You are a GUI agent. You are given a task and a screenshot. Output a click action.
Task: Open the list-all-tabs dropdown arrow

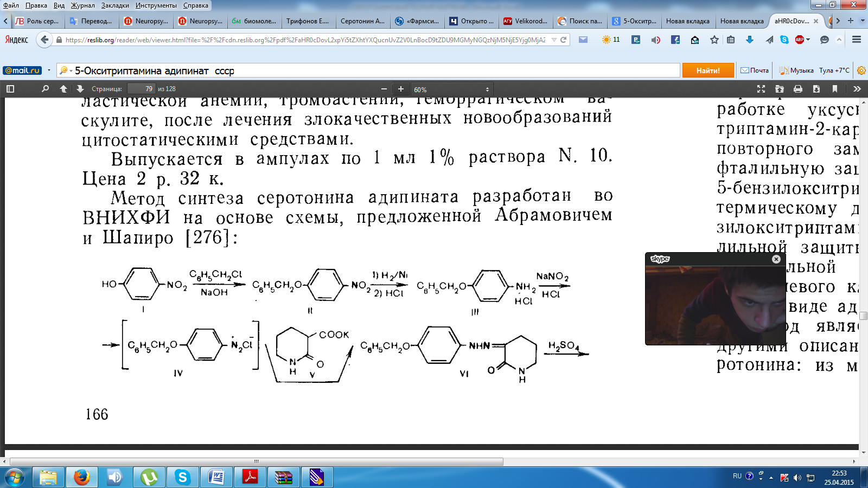click(863, 21)
